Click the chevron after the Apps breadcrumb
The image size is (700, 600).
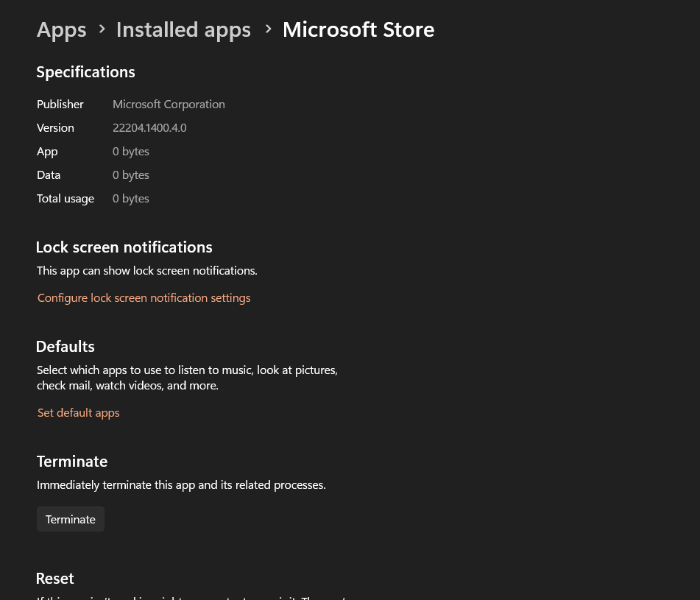click(x=102, y=29)
